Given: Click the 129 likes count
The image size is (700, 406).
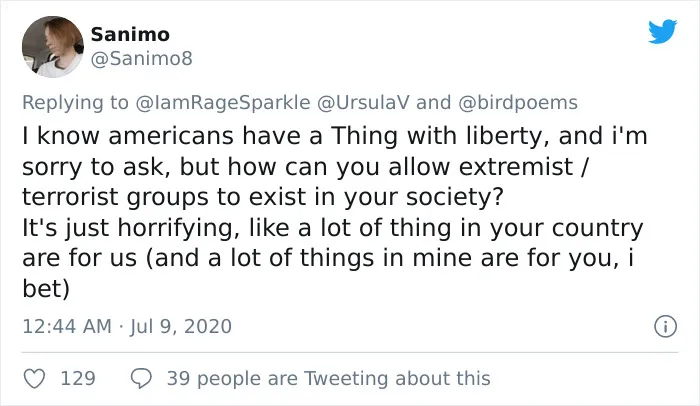Looking at the screenshot, I should click(x=78, y=379).
